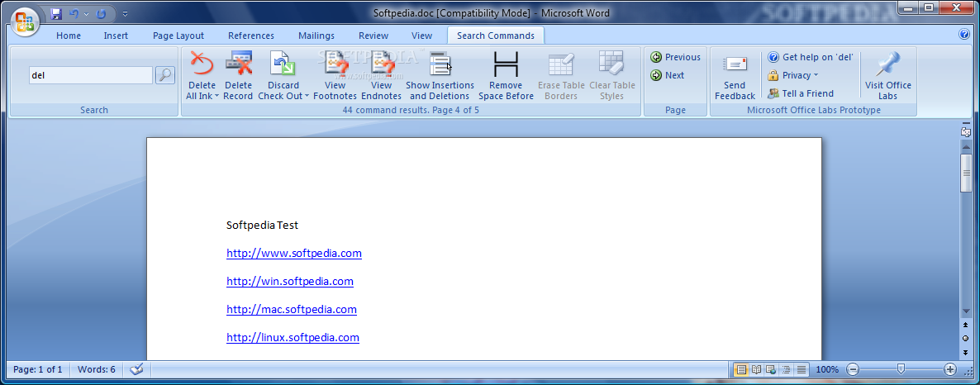
Task: Open the Insert tab
Action: click(116, 36)
